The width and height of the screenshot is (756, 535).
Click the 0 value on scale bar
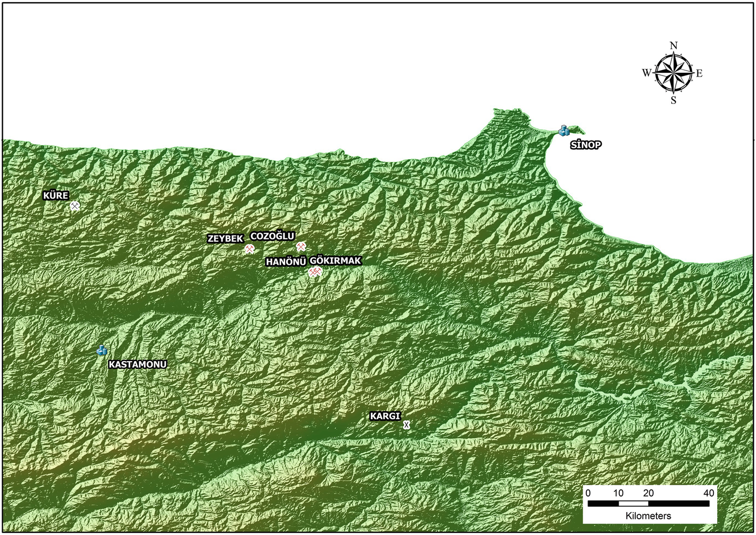pos(588,493)
